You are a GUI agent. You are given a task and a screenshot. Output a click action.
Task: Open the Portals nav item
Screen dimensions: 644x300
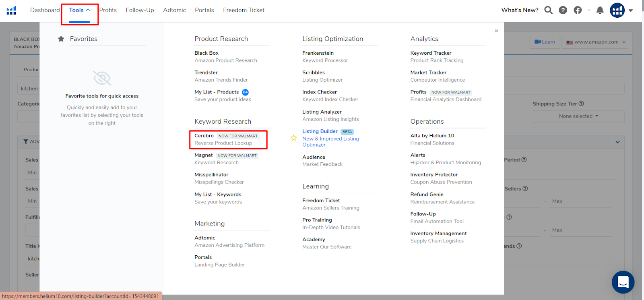pos(204,10)
